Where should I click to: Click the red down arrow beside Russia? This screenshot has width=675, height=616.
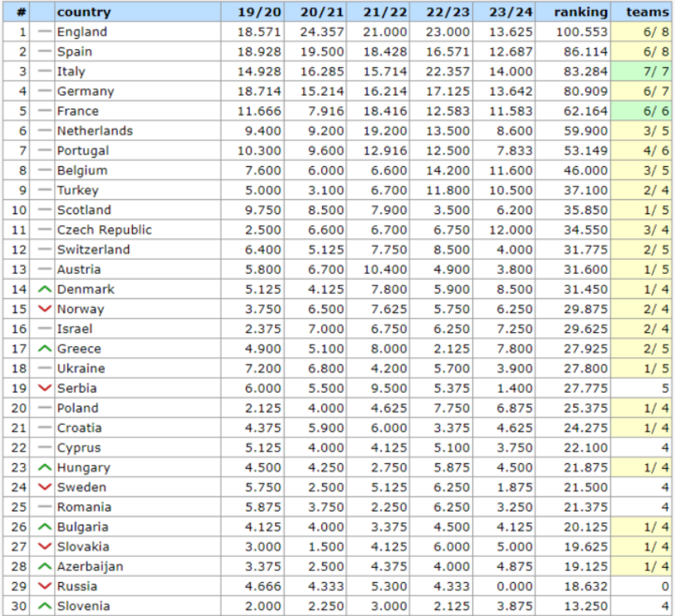click(x=44, y=586)
